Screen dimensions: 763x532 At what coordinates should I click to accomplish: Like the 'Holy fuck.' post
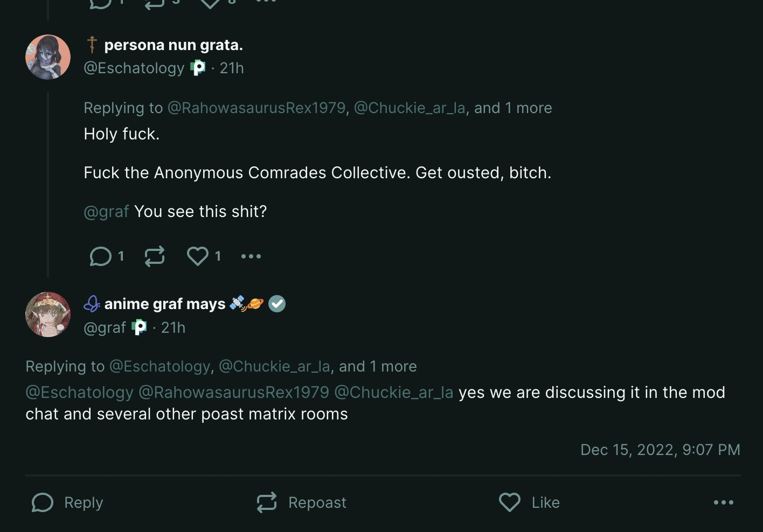point(198,256)
